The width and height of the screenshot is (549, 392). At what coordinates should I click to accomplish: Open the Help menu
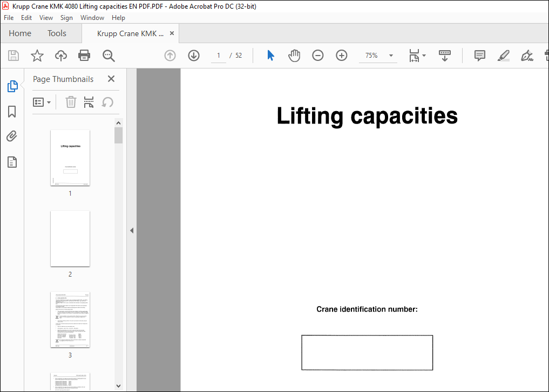tap(118, 18)
